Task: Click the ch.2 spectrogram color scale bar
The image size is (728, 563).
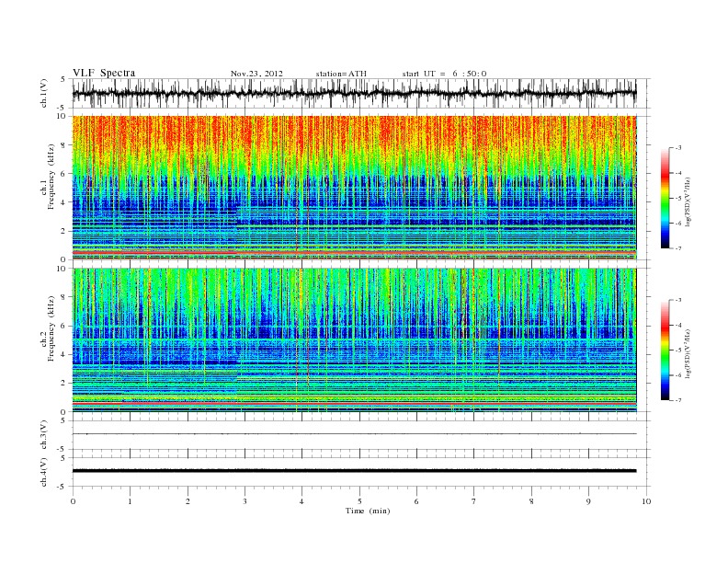Action: pos(665,350)
